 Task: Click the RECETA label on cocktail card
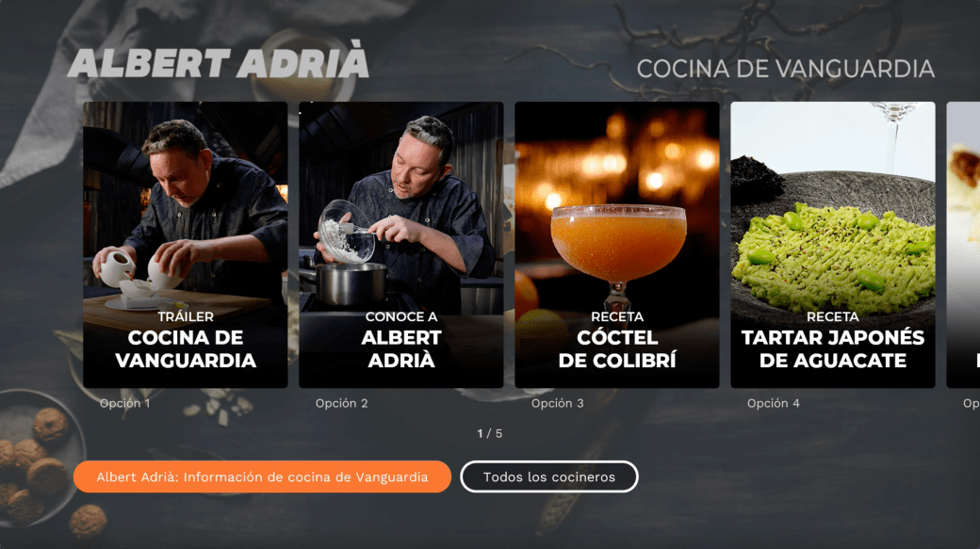(x=617, y=316)
